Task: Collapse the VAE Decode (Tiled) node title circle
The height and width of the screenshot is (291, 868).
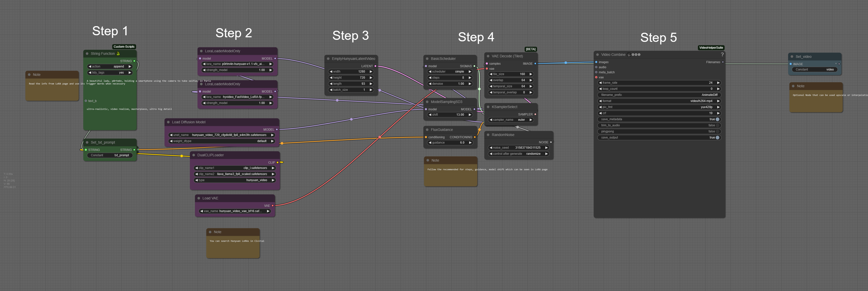Action: [488, 56]
